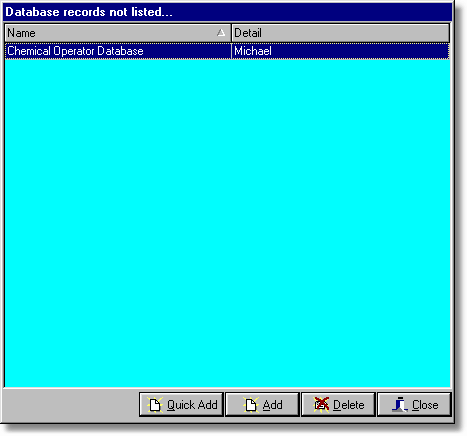The height and width of the screenshot is (436, 467).
Task: Click the word 'Detail' in the header
Action: [248, 33]
